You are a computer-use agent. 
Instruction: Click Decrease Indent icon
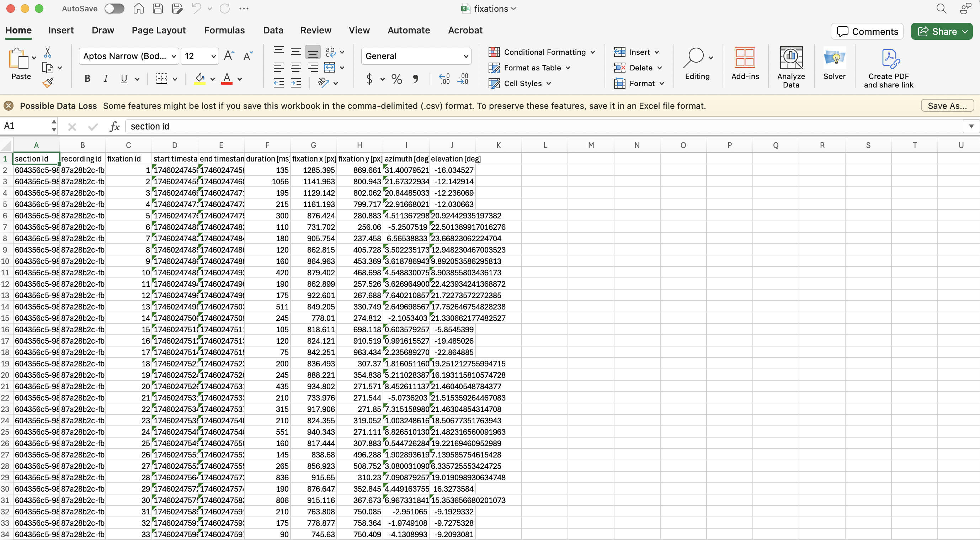[x=279, y=83]
